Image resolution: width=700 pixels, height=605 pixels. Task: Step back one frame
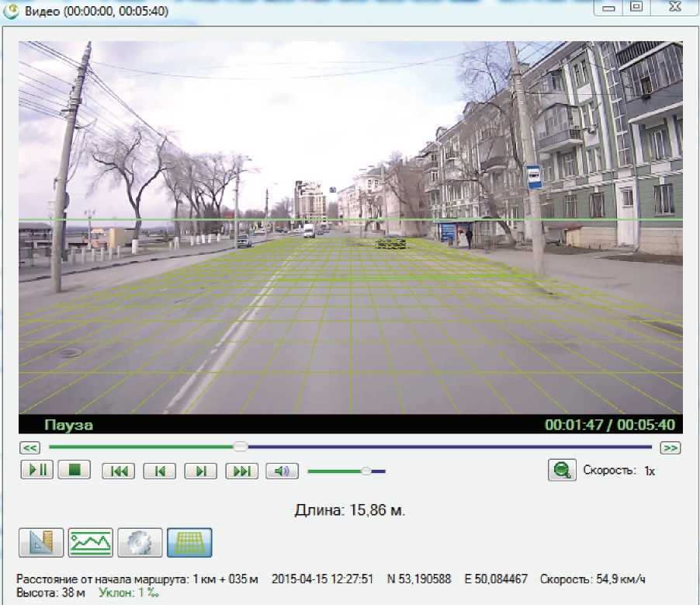[159, 471]
